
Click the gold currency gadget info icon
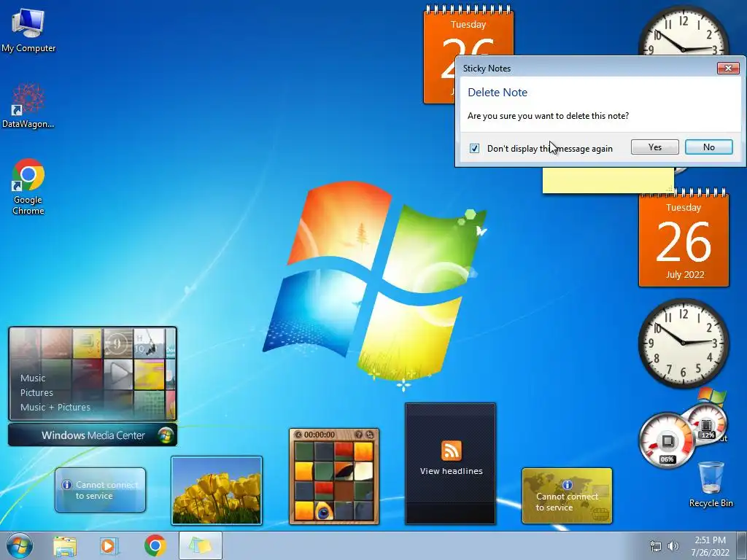567,485
